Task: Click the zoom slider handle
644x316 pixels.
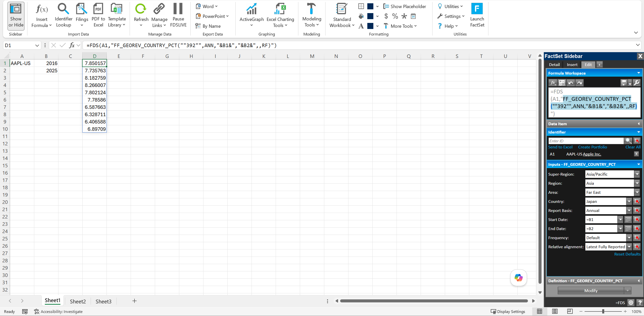Action: pos(603,311)
